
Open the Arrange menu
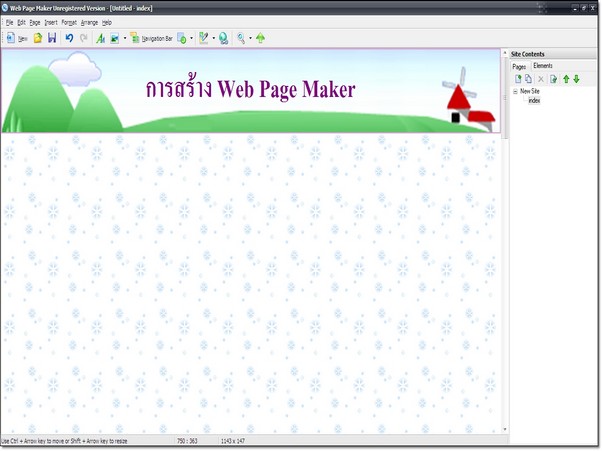click(x=89, y=23)
